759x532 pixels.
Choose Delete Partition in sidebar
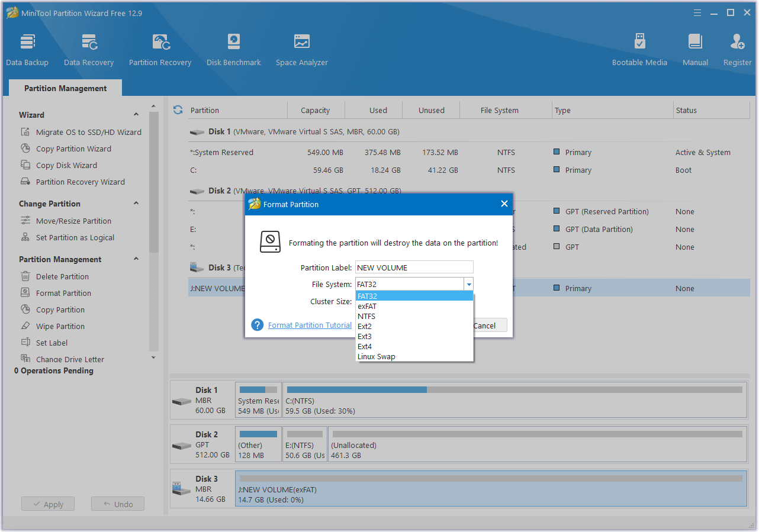(x=55, y=276)
